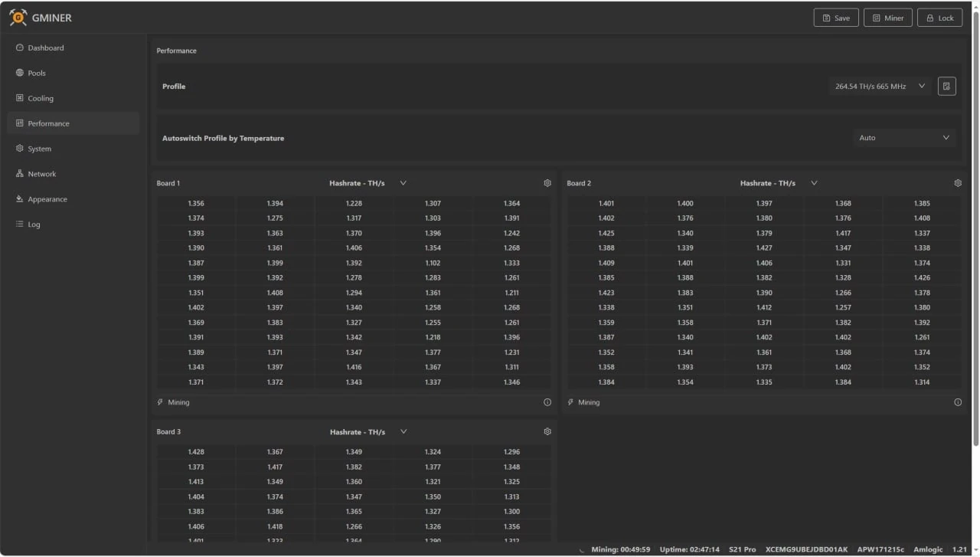The height and width of the screenshot is (557, 980).
Task: Open Board 2 settings gear
Action: tap(958, 183)
